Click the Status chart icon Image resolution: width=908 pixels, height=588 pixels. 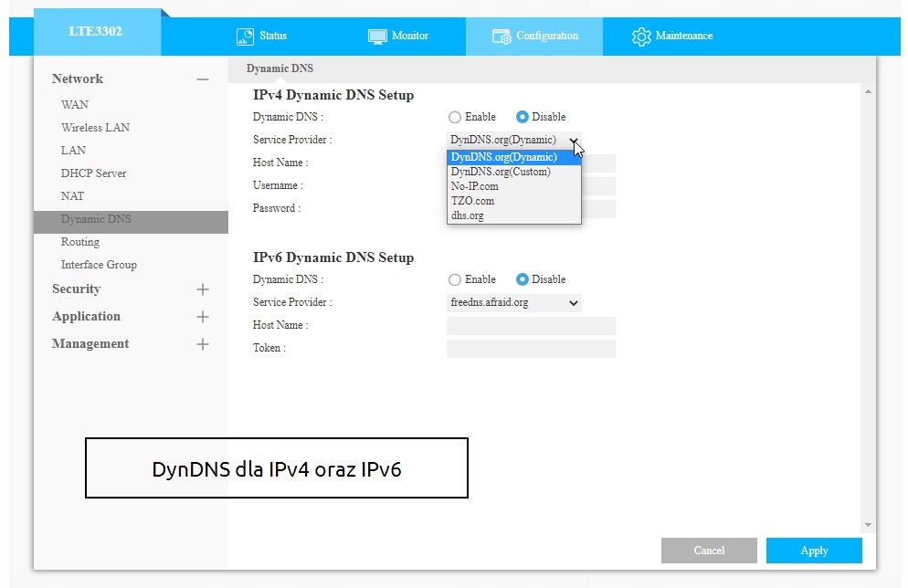(245, 37)
